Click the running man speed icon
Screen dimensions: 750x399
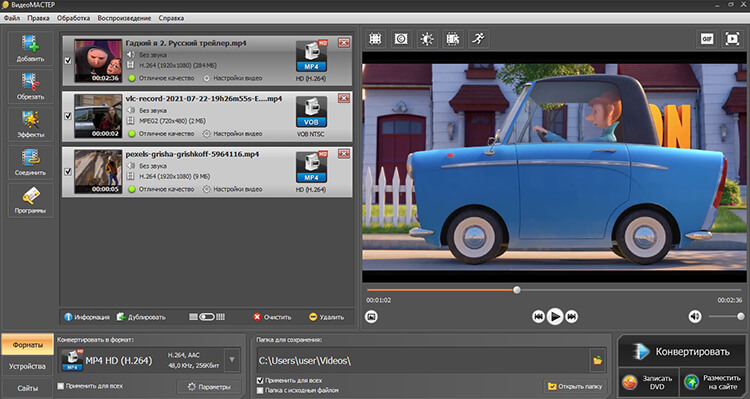pos(479,39)
